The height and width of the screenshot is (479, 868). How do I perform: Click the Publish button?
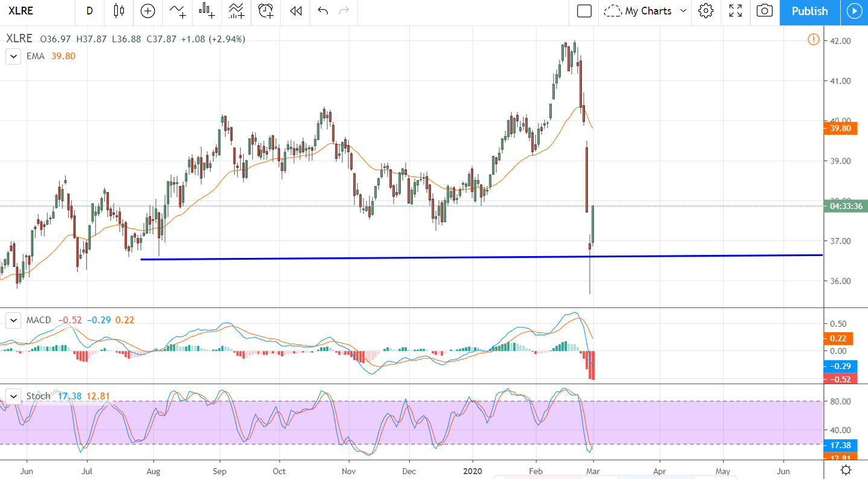tap(809, 11)
